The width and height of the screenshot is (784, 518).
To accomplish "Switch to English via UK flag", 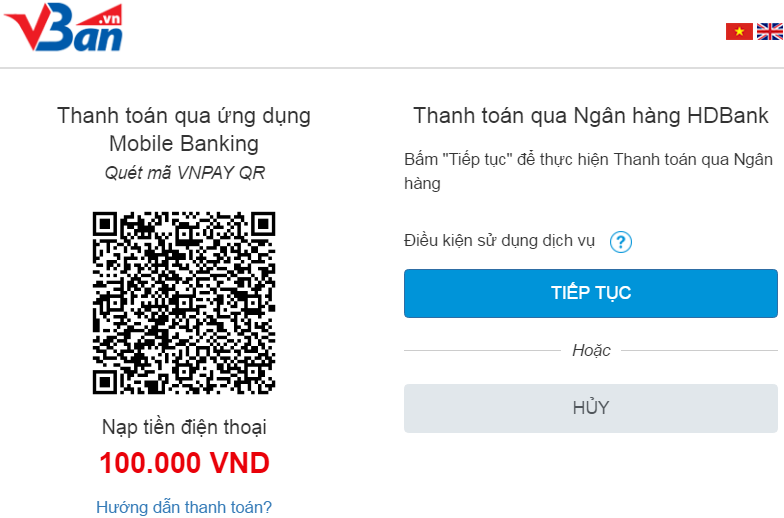I will pos(769,32).
